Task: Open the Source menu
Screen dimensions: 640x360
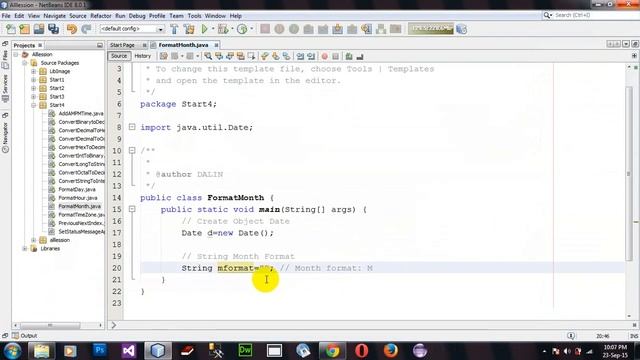Action: click(78, 16)
